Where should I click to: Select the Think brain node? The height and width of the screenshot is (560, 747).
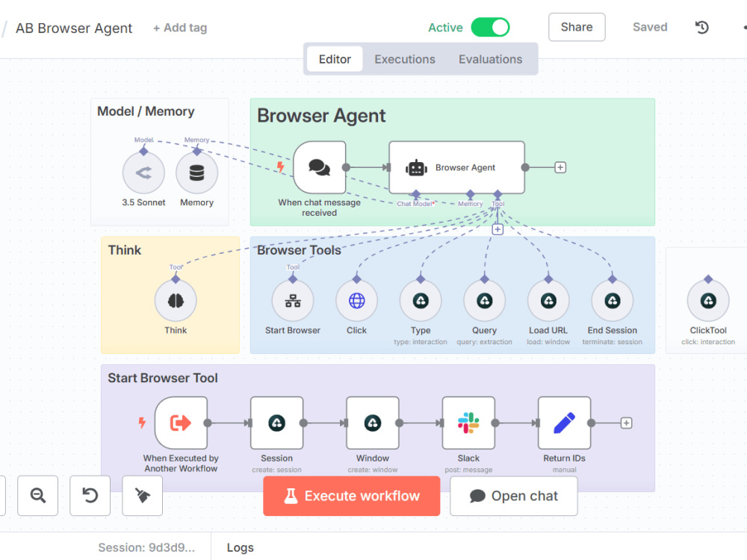click(176, 301)
